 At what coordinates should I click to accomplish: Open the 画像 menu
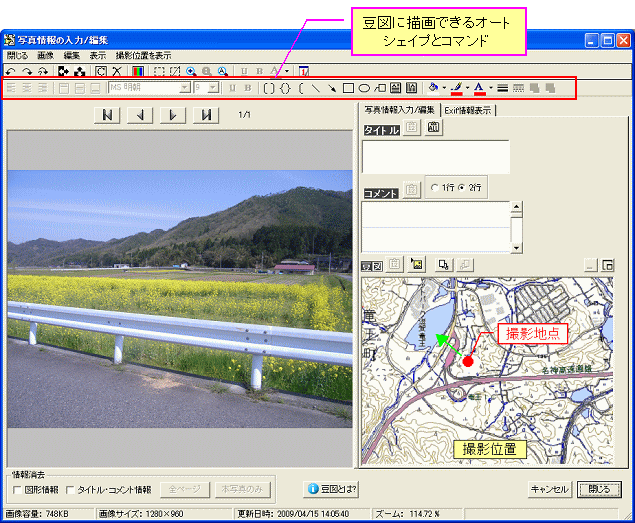[x=45, y=56]
